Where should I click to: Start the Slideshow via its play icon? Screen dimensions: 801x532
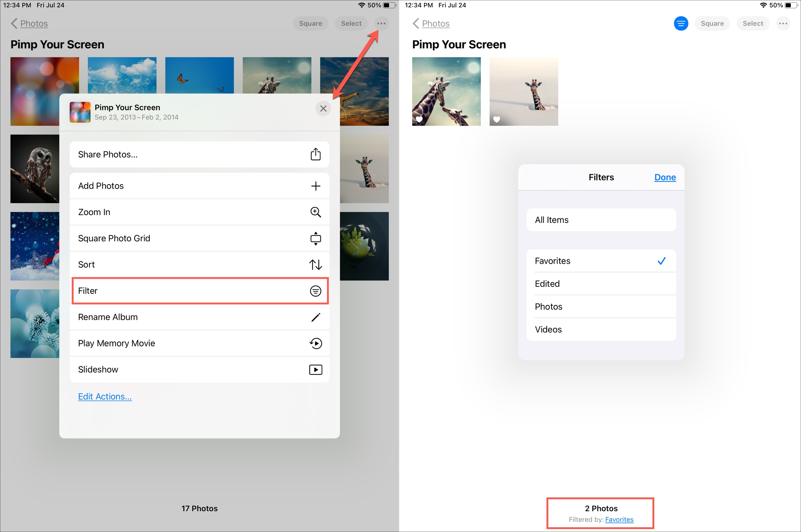315,369
